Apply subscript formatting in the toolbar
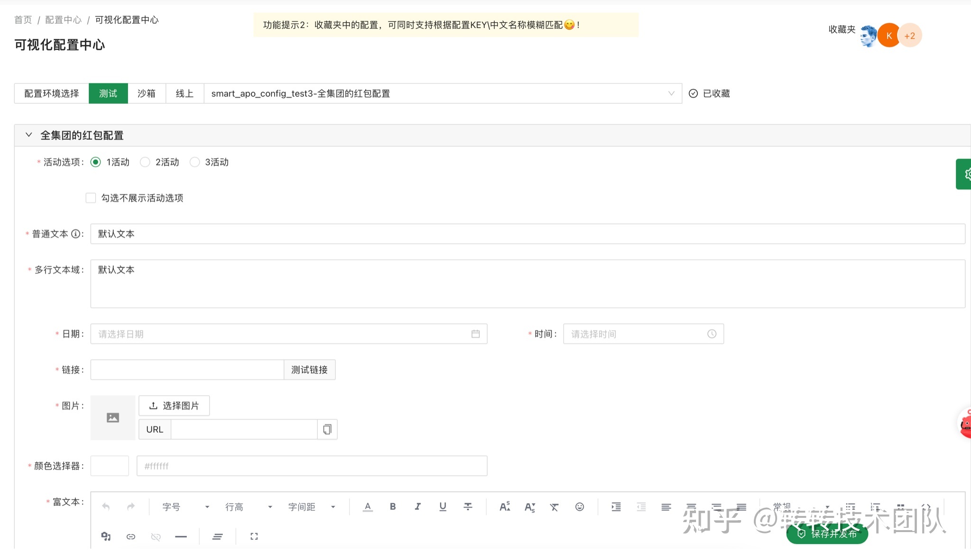 click(x=530, y=507)
